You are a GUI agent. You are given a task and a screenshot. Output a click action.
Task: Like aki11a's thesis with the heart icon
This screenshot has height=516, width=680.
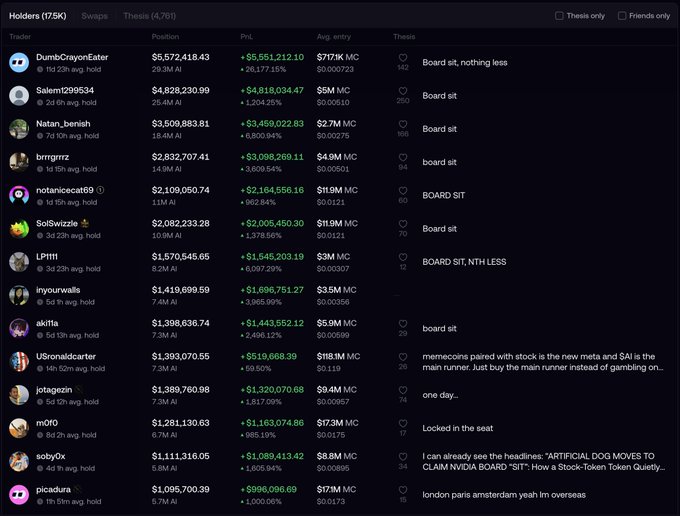[403, 323]
